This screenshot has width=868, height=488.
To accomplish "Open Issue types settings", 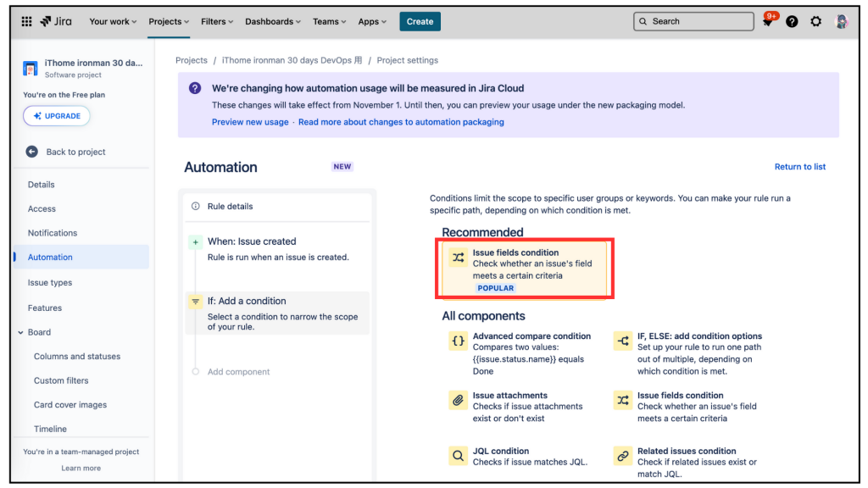I will (x=81, y=283).
